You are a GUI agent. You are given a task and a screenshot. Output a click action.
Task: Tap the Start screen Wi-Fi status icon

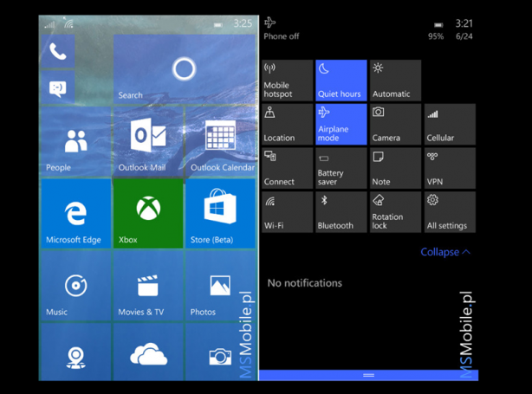click(x=68, y=23)
